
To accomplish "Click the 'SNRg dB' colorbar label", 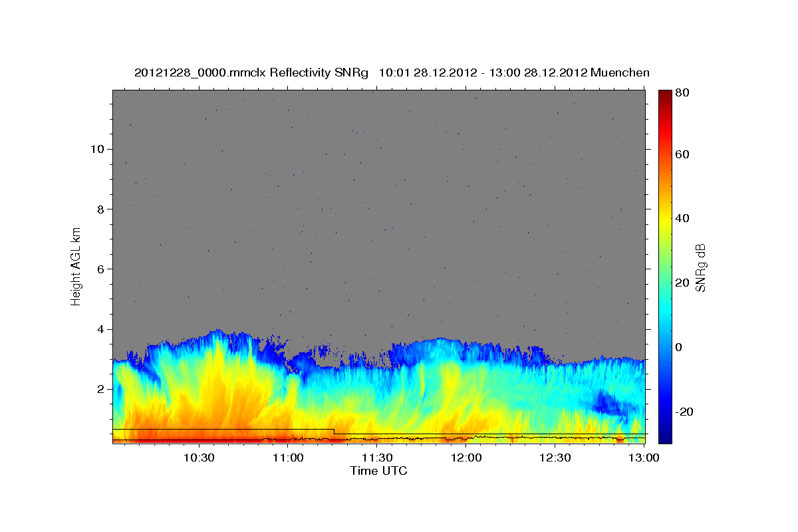I will pos(700,268).
